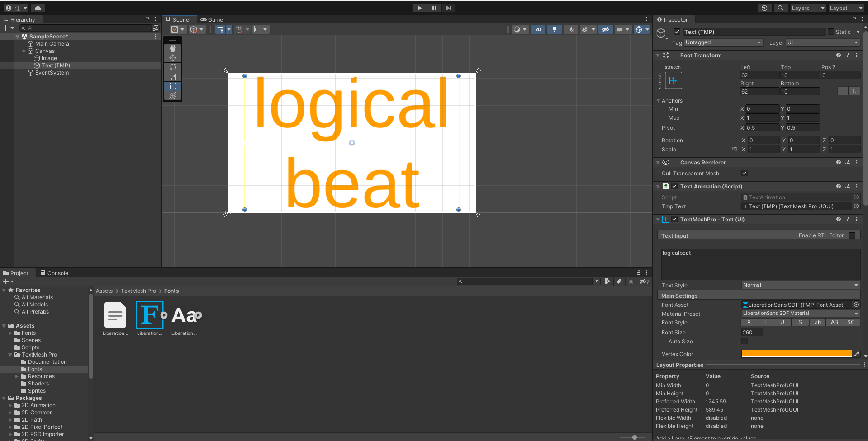The image size is (868, 441).
Task: Switch to the Game tab
Action: (212, 19)
